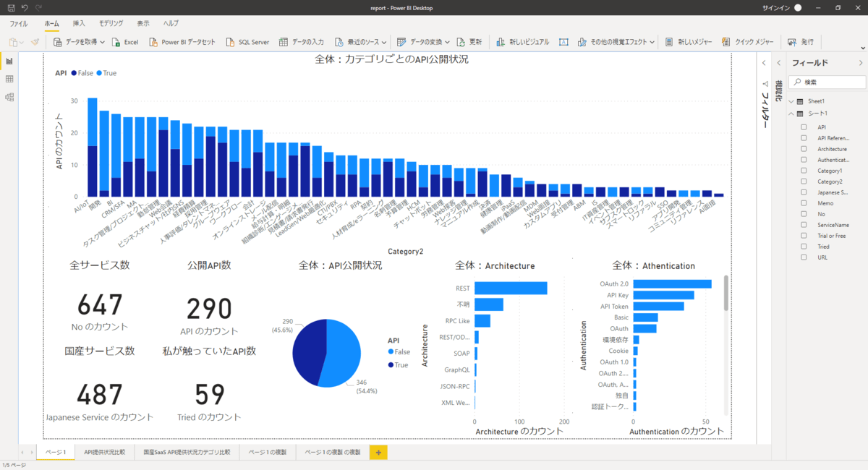Click the SQL Server source icon
Image resolution: width=868 pixels, height=470 pixels.
tap(231, 42)
